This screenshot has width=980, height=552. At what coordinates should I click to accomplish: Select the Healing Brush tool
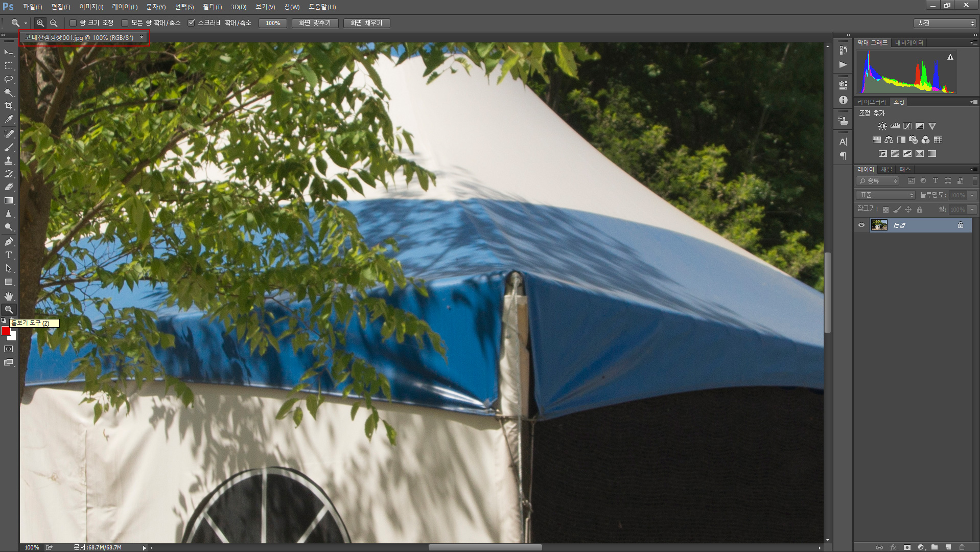tap(9, 134)
